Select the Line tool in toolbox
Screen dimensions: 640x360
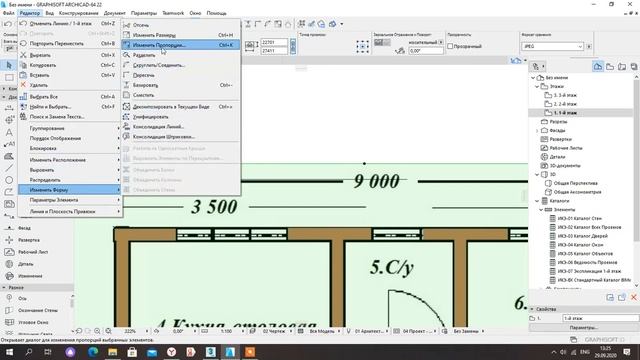coord(9,168)
